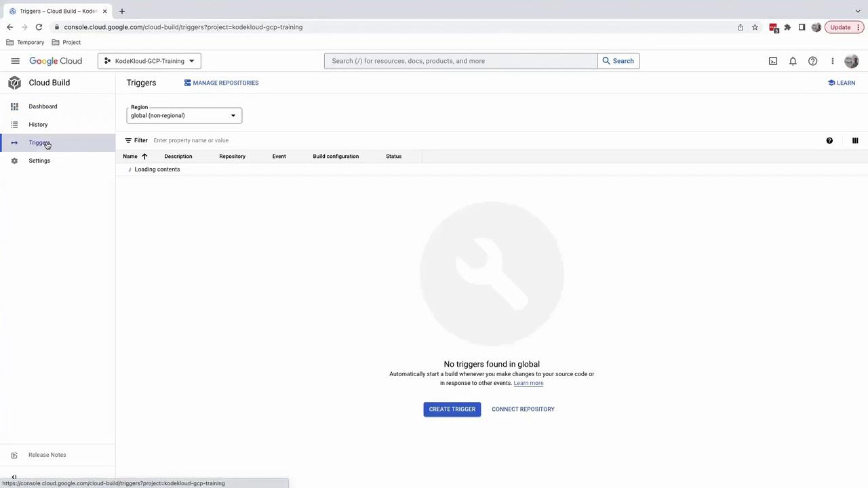This screenshot has width=868, height=488.
Task: Open the main navigation hamburger menu
Action: 15,61
